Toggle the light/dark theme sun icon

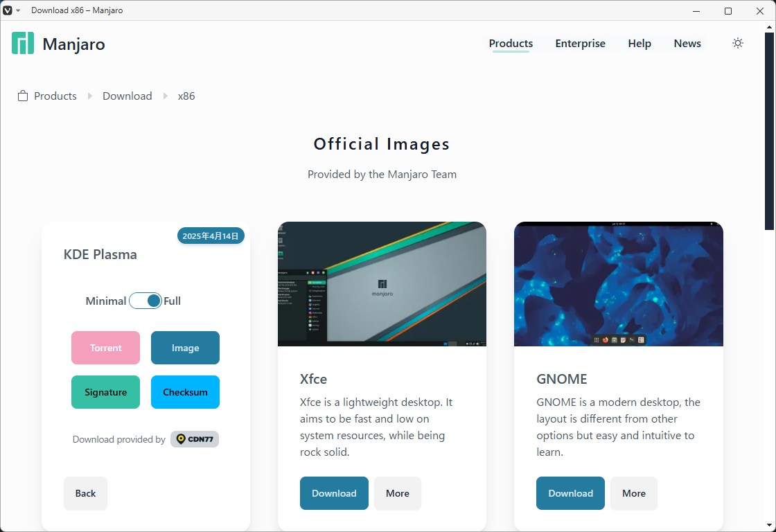[x=737, y=43]
